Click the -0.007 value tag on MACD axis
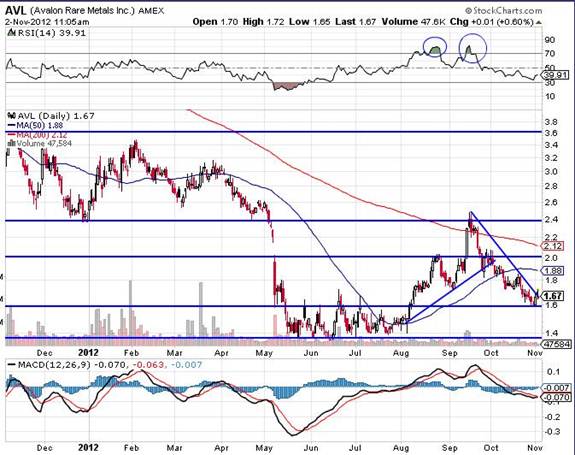575x455 pixels. coord(557,388)
